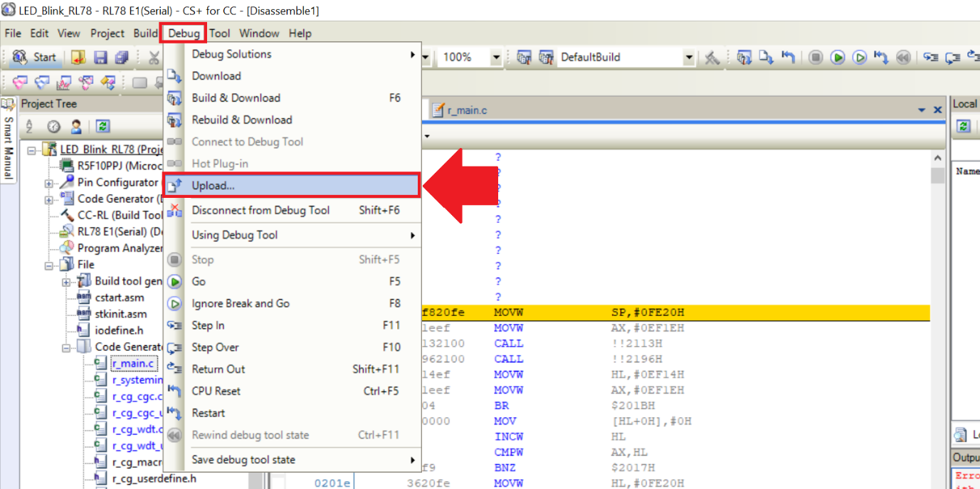Open the zoom 100% dropdown arrow
This screenshot has width=980, height=489.
[497, 58]
